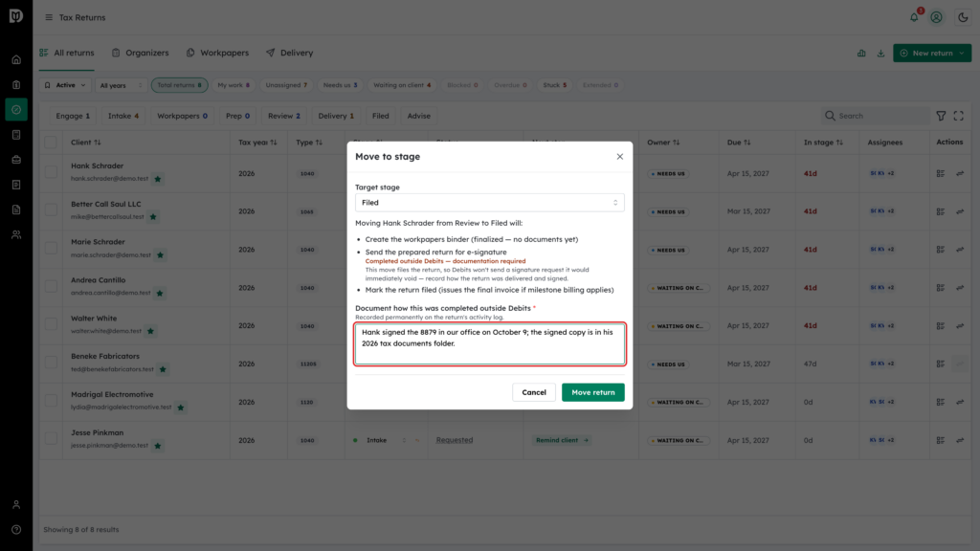This screenshot has height=551, width=980.
Task: Open help icon in sidebar
Action: point(16,529)
